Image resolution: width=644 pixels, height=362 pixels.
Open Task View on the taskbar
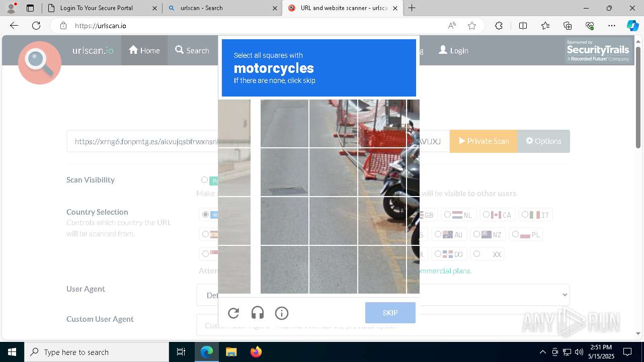coord(181,352)
